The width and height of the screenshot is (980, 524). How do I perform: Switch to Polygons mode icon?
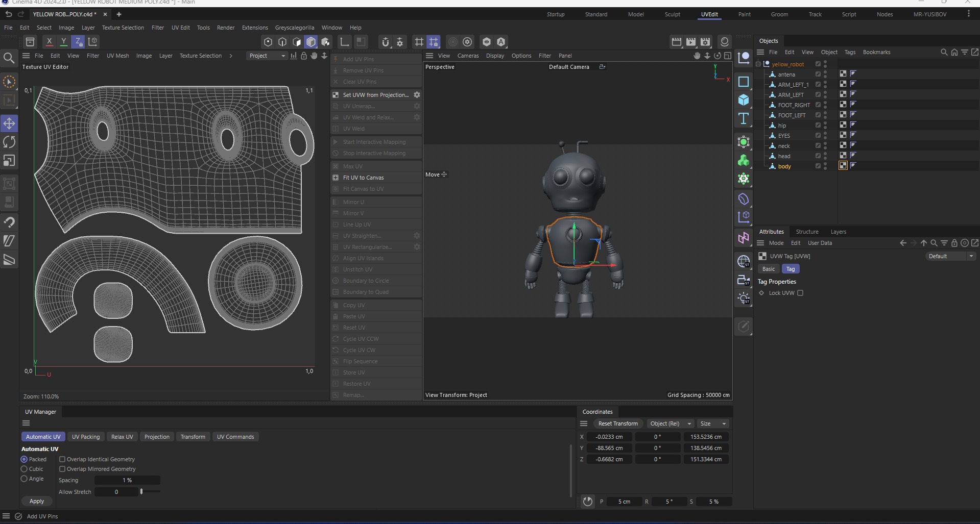pyautogui.click(x=297, y=42)
